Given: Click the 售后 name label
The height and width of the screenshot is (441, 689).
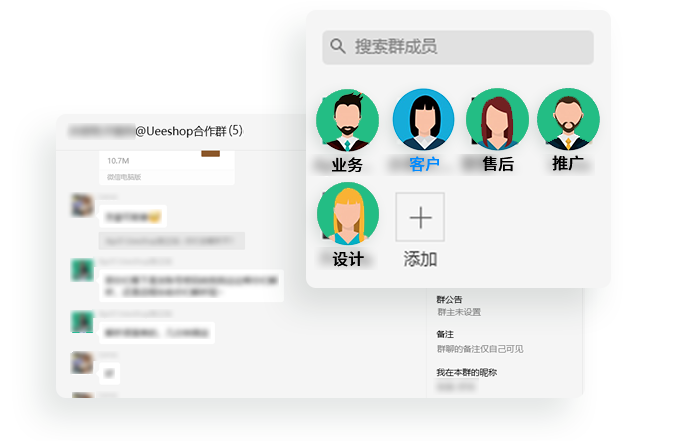Looking at the screenshot, I should point(497,164).
